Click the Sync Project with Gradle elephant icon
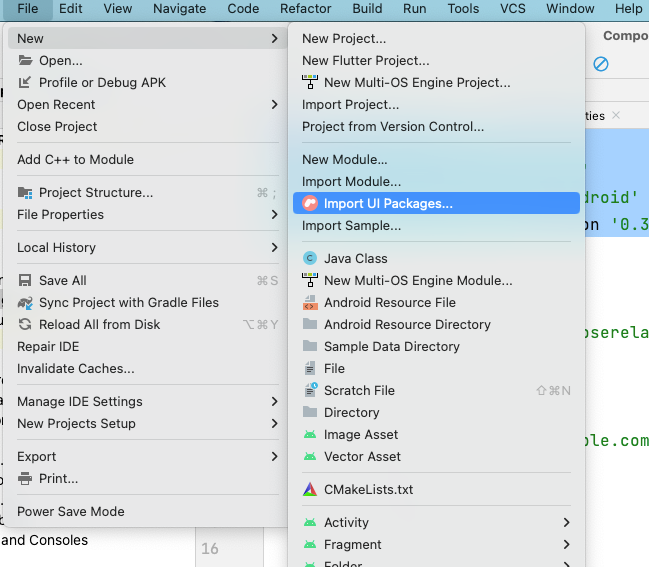Screen dimensions: 649x567 [25, 303]
